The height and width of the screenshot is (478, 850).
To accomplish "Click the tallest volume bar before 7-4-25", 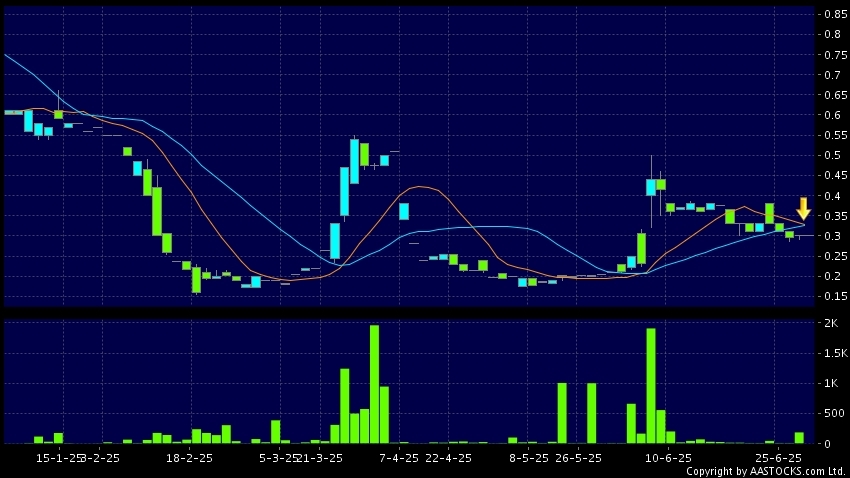I will [374, 384].
